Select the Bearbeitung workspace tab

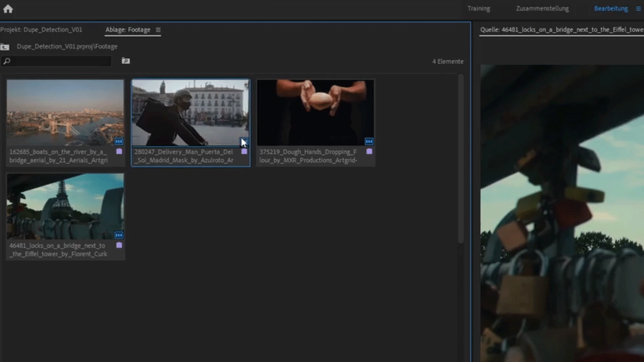pyautogui.click(x=610, y=9)
